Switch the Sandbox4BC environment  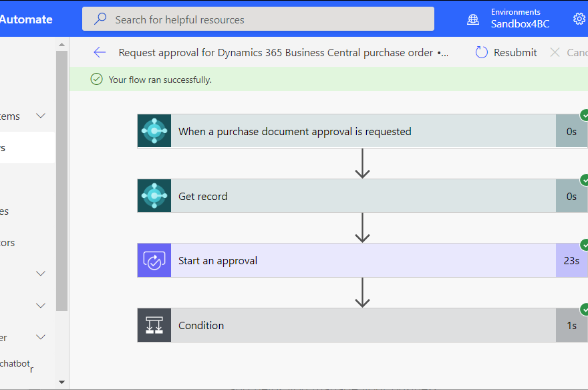tap(520, 23)
